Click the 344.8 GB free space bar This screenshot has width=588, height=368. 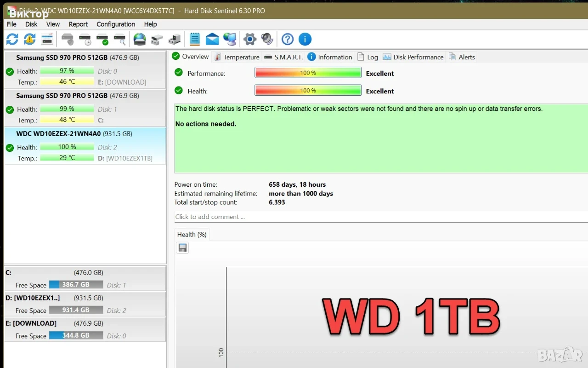(x=76, y=335)
